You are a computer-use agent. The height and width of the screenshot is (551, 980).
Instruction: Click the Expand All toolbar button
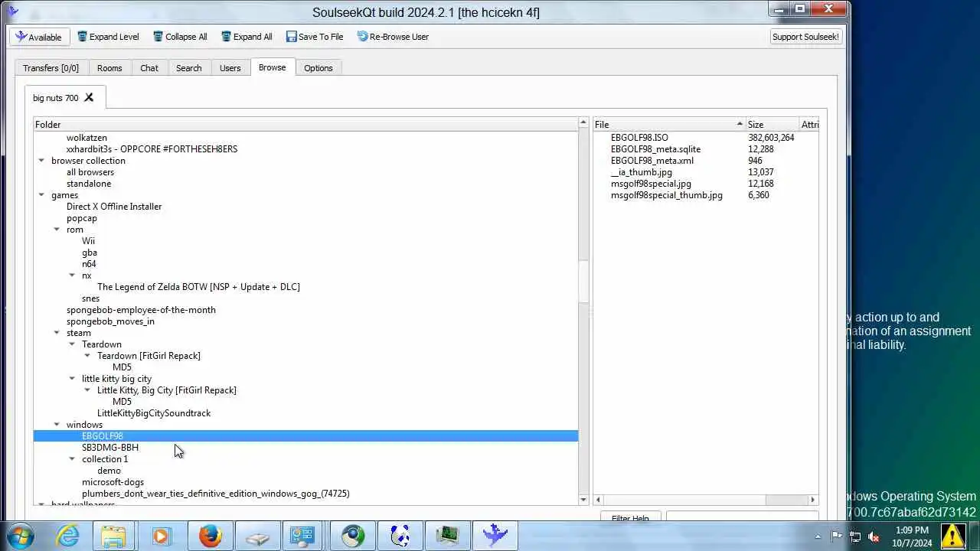click(x=247, y=37)
